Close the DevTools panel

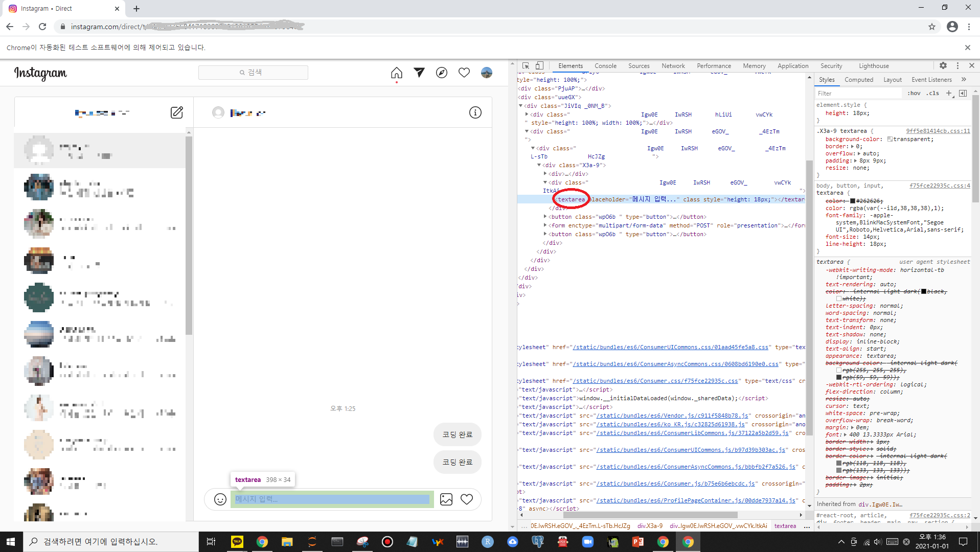[972, 65]
